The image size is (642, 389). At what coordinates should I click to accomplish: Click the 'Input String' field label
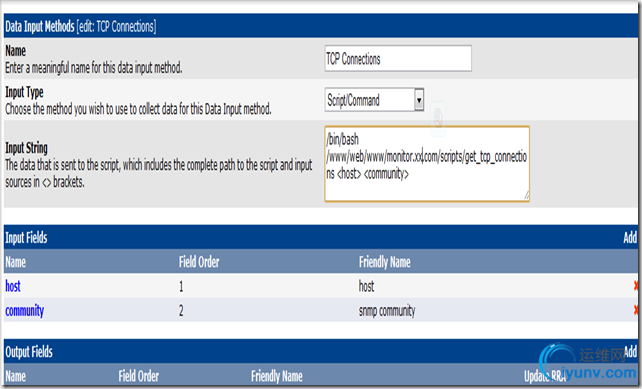pos(26,147)
